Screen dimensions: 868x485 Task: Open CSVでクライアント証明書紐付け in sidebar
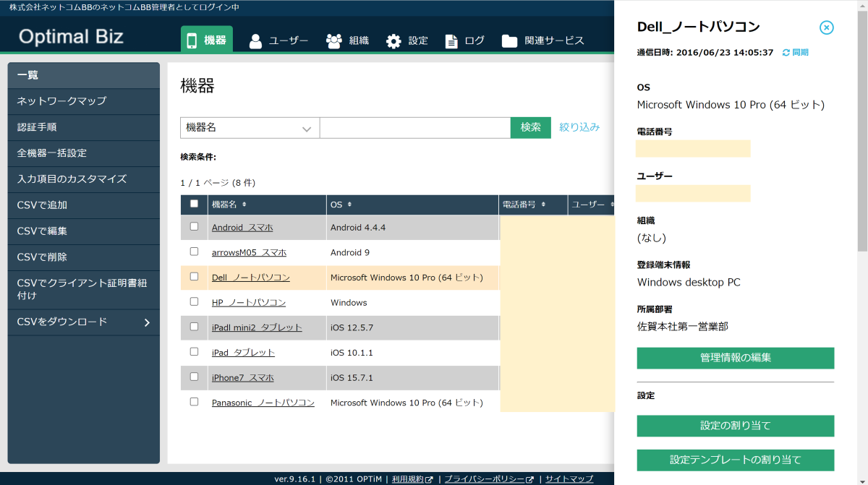pos(84,289)
